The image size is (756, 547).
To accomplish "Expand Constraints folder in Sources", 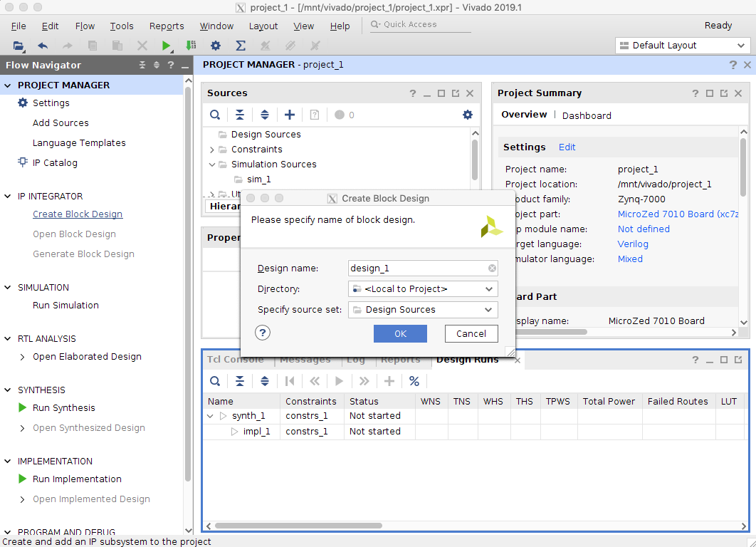I will 211,150.
